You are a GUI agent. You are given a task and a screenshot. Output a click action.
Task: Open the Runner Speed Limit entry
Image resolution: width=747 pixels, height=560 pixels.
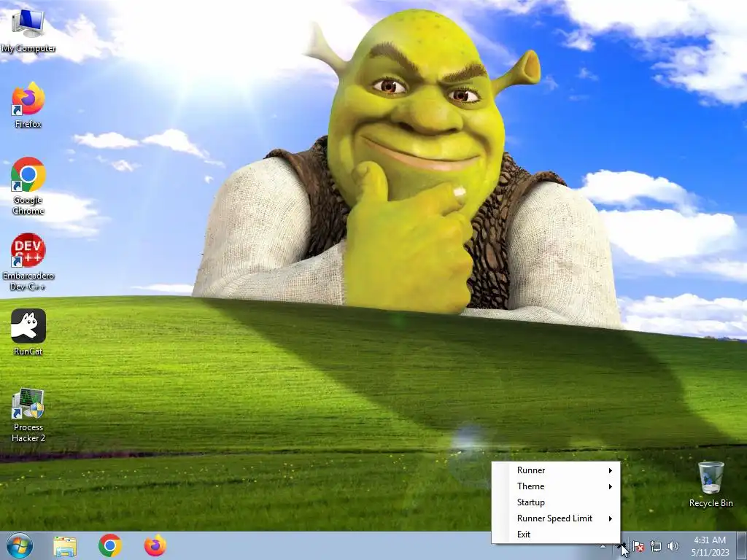click(555, 518)
